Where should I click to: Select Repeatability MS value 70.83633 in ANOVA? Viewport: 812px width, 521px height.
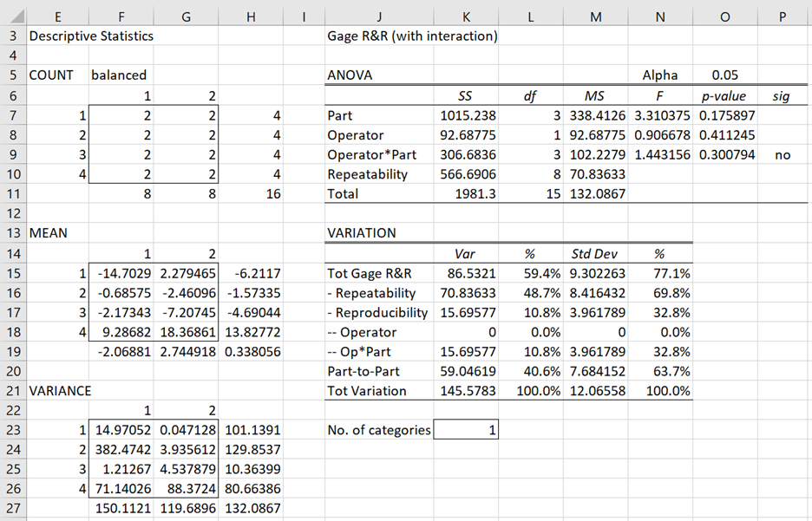[595, 174]
